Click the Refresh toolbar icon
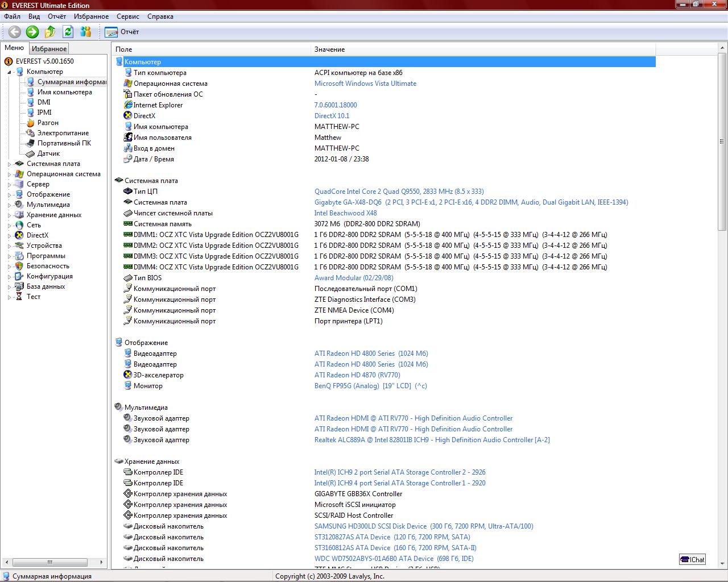The width and height of the screenshot is (728, 582). (x=68, y=32)
